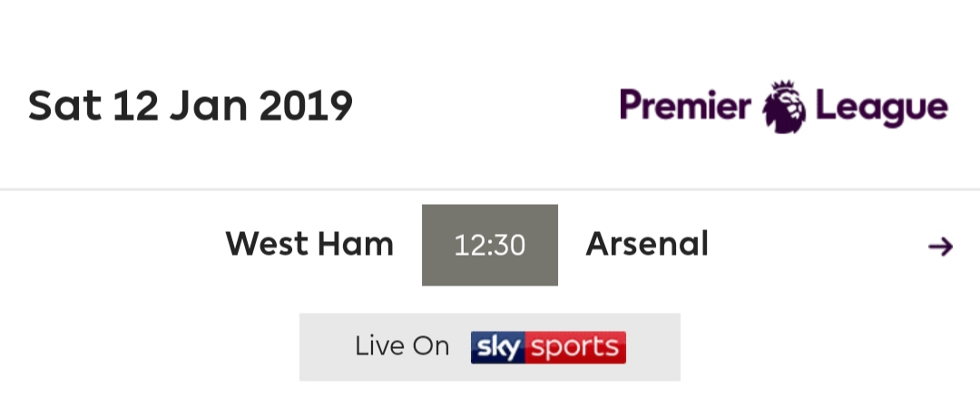
Task: Open match details via the right arrow
Action: [x=941, y=247]
